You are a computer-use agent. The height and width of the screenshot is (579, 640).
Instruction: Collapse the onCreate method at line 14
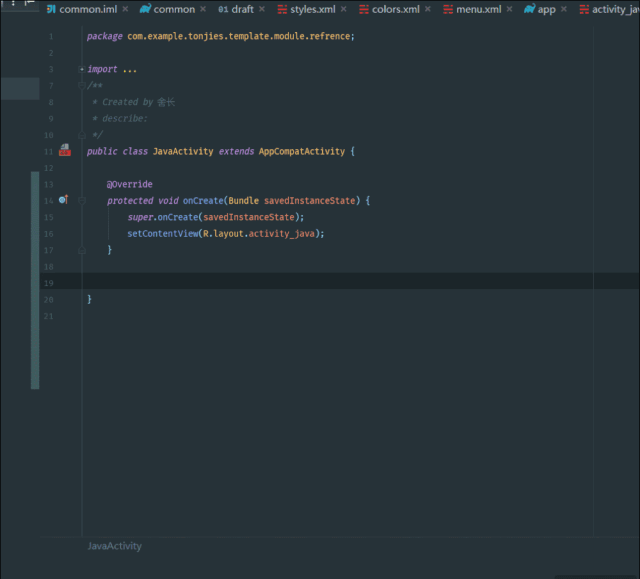[82, 200]
